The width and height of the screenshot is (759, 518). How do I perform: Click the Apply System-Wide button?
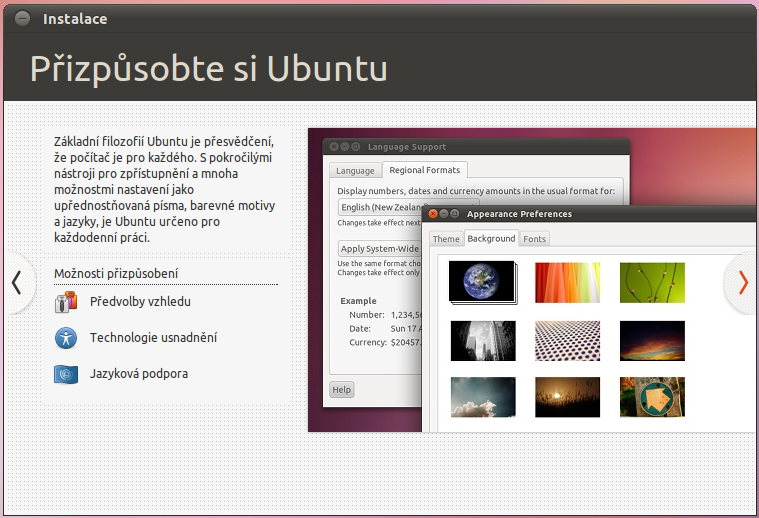click(380, 248)
